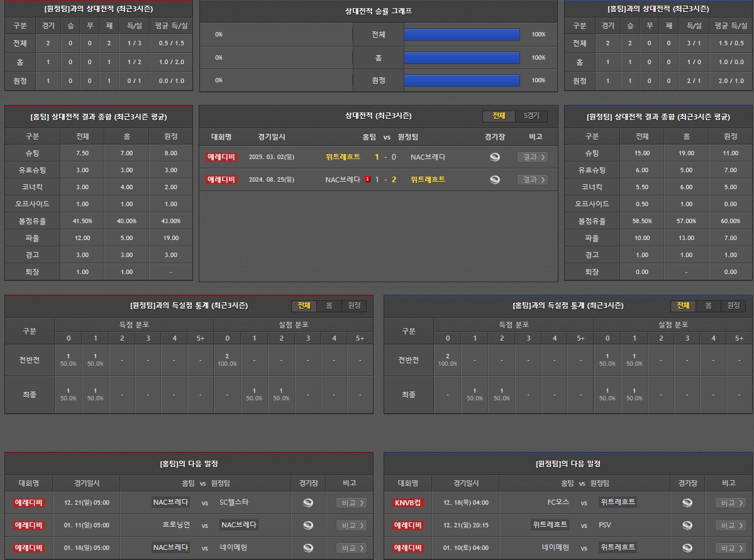The height and width of the screenshot is (560, 754).
Task: Expand 비교 for 12.18 FC오스 match
Action: (x=731, y=503)
